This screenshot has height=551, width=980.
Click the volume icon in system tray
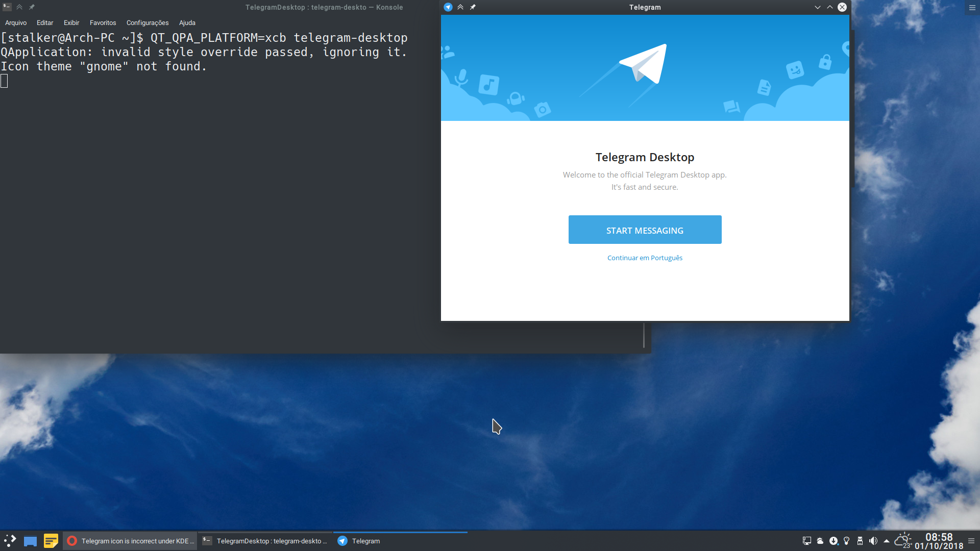coord(874,541)
